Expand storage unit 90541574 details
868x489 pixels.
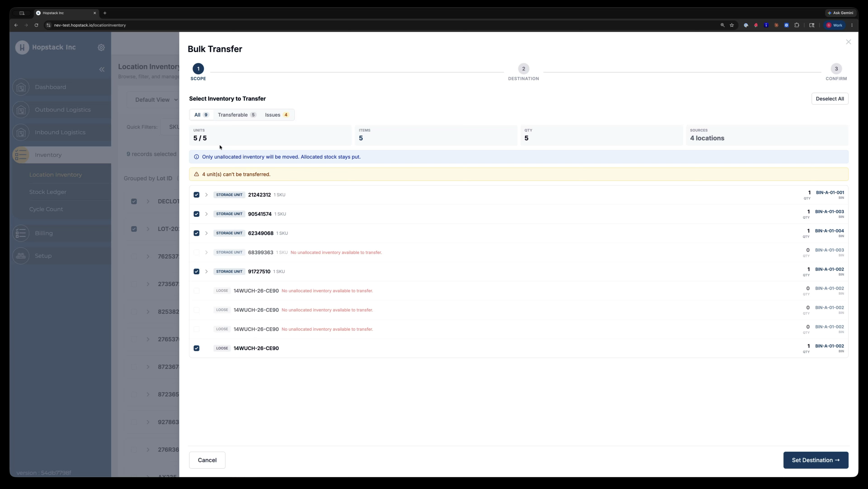click(x=206, y=214)
